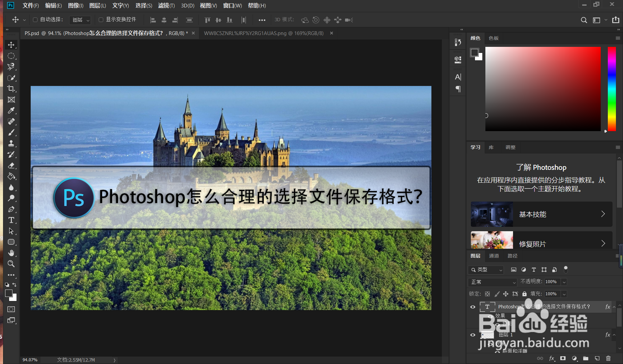Switch to the WW8C5ZNRL png document tab
Screen dimensions: 623x364
264,33
